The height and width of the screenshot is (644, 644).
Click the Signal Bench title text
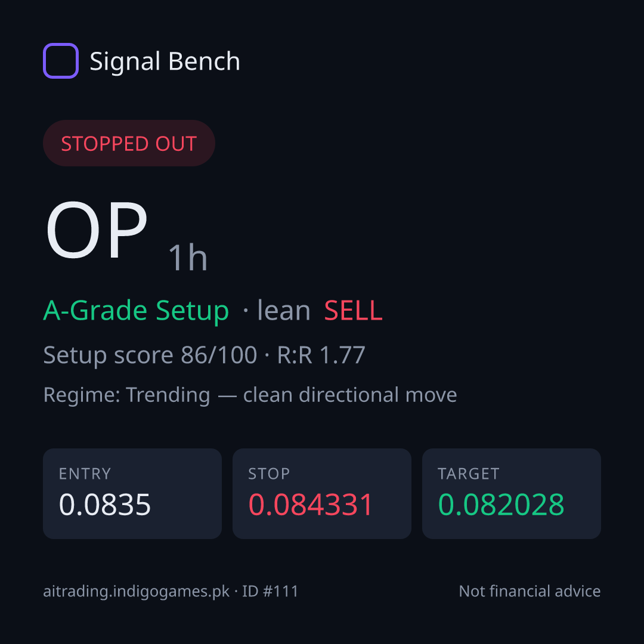point(165,61)
